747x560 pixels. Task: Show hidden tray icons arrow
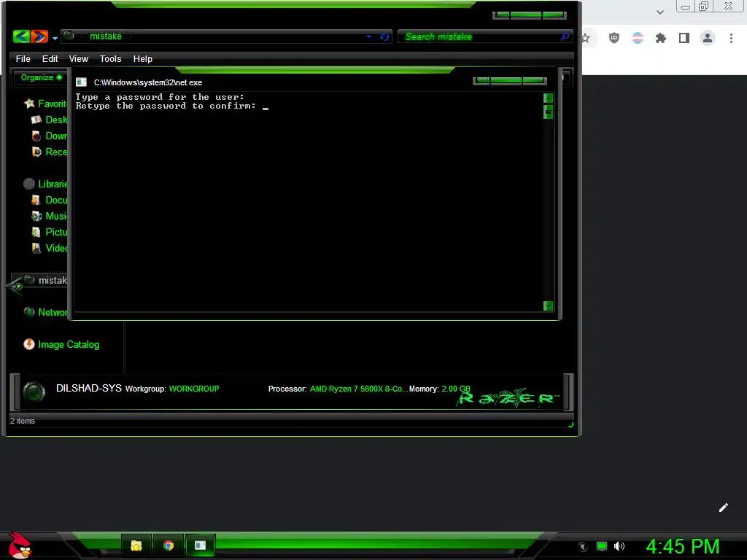pyautogui.click(x=583, y=547)
